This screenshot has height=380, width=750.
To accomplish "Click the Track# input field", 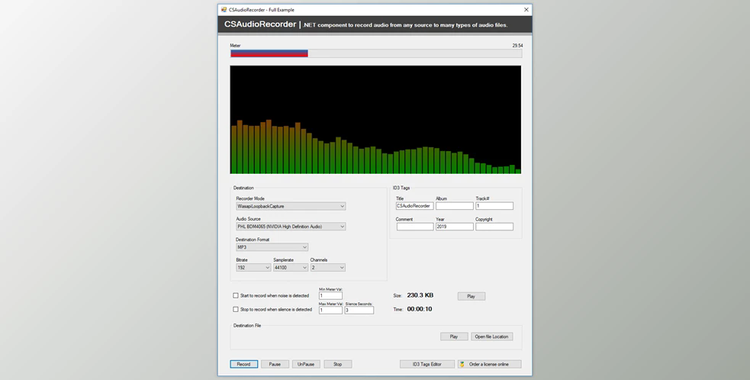I will [495, 206].
